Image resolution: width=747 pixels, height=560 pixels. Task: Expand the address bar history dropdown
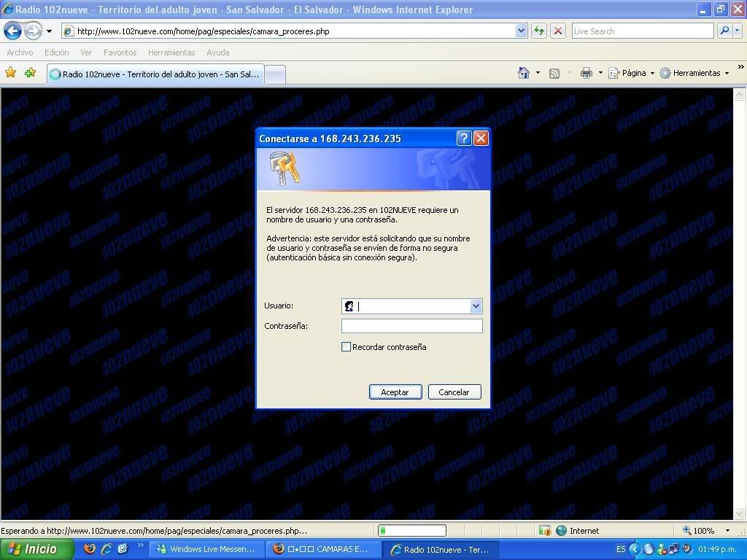click(x=521, y=31)
